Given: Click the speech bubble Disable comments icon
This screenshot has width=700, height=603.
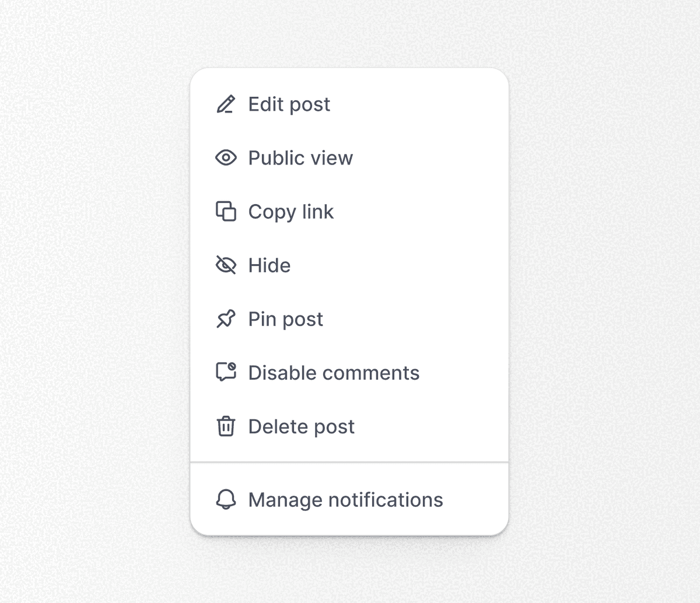Looking at the screenshot, I should click(x=226, y=373).
